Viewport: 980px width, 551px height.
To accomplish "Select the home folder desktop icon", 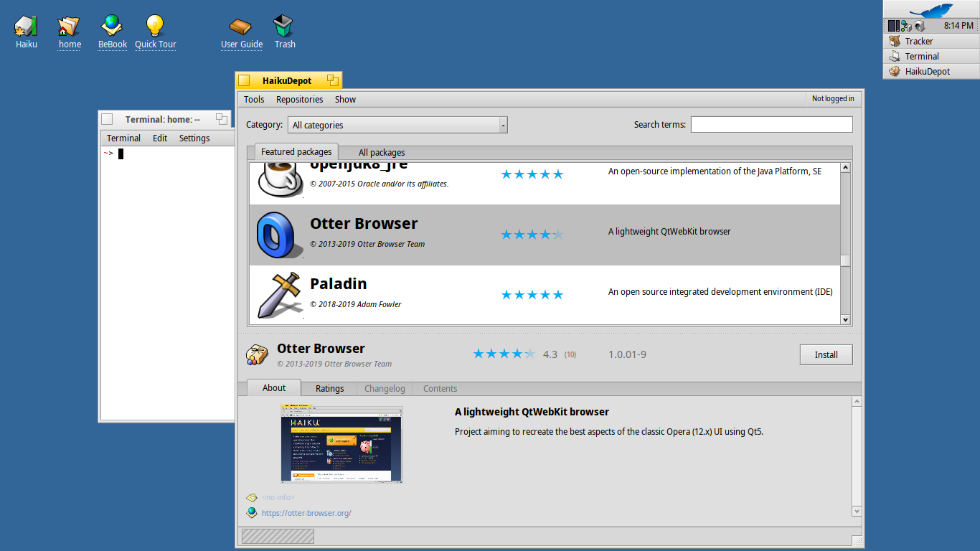I will pyautogui.click(x=69, y=26).
